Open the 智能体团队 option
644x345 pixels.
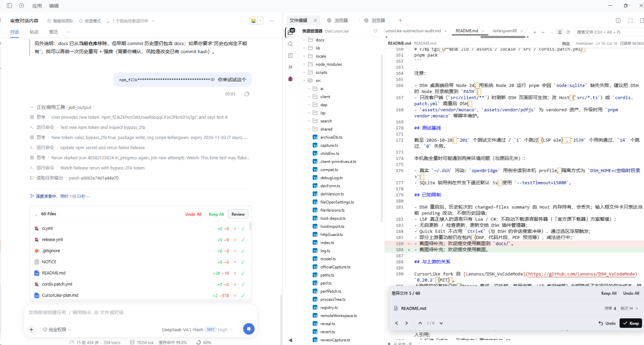(x=60, y=21)
